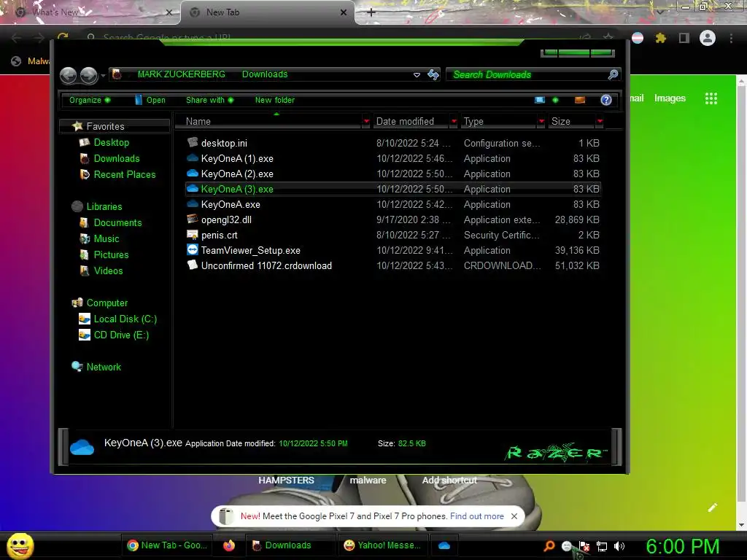Open the recent pages dropdown next to Forward
The image size is (747, 560).
[103, 76]
